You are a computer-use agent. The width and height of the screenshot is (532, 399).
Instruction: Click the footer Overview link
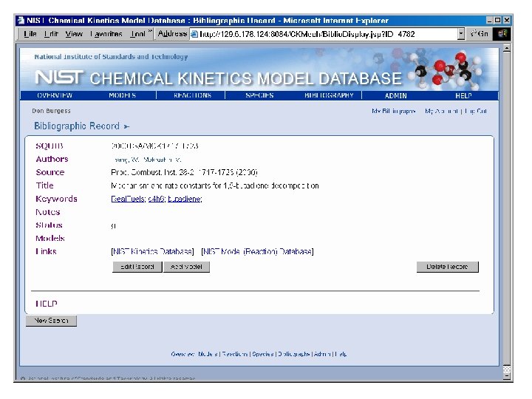(x=183, y=354)
